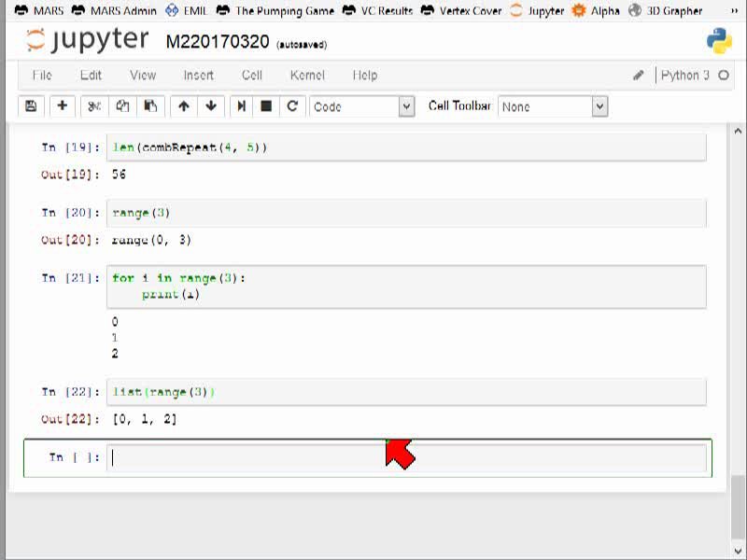Save the notebook with the floppy disk icon

tap(31, 106)
